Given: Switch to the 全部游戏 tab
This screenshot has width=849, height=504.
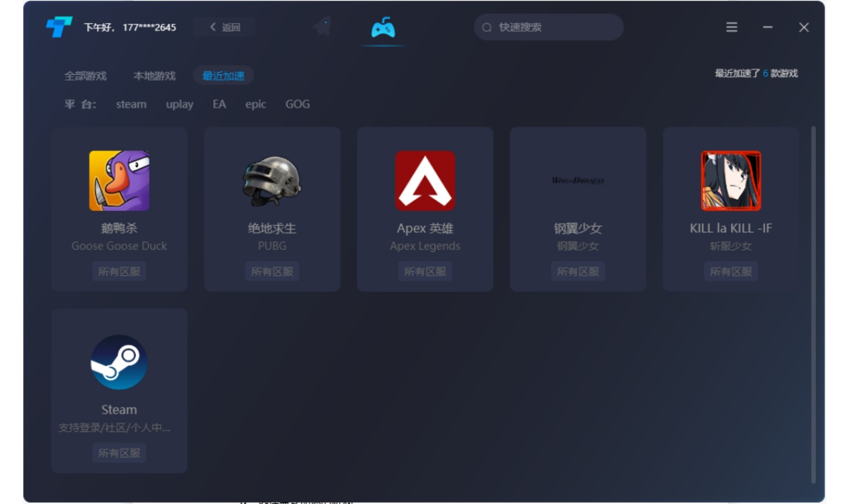Looking at the screenshot, I should (x=86, y=76).
